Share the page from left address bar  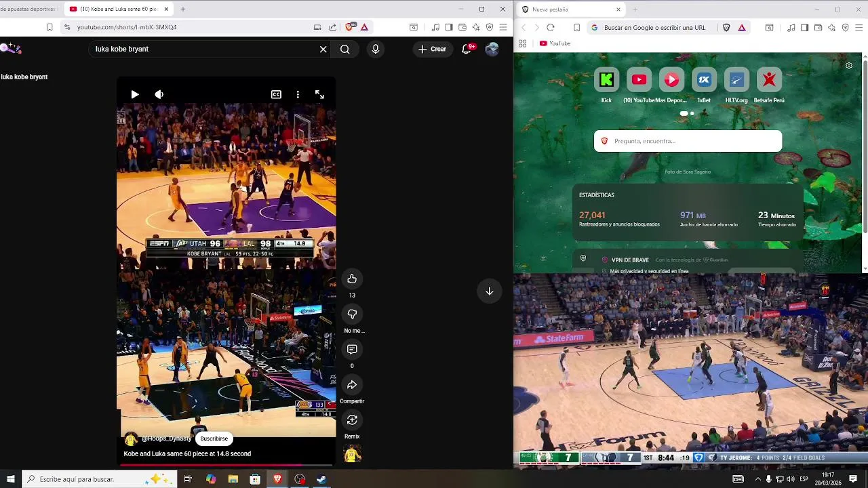click(332, 27)
